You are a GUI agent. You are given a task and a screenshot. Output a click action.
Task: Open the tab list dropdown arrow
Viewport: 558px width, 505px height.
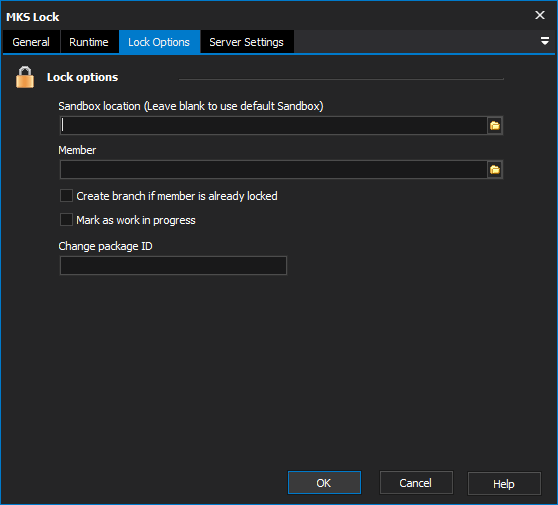click(x=544, y=41)
